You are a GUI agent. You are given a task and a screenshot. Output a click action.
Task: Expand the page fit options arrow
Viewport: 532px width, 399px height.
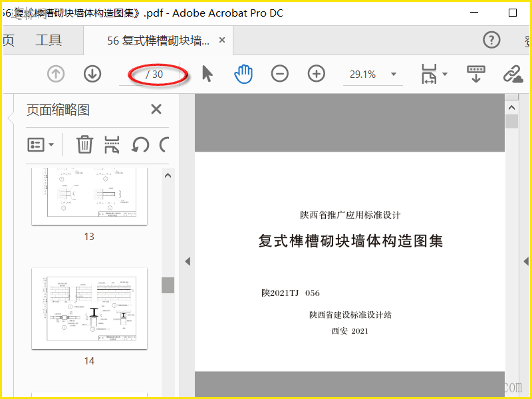445,74
